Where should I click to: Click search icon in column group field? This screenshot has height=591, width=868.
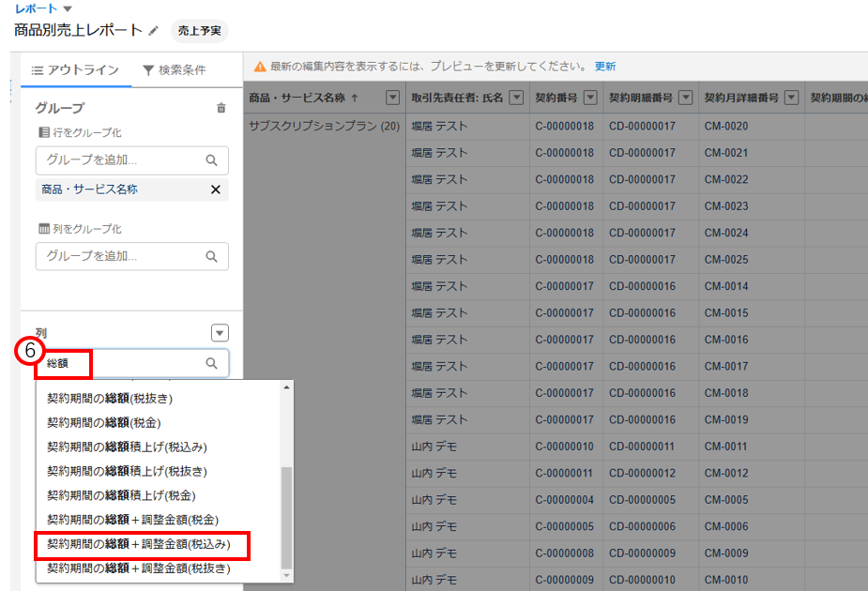tap(211, 256)
